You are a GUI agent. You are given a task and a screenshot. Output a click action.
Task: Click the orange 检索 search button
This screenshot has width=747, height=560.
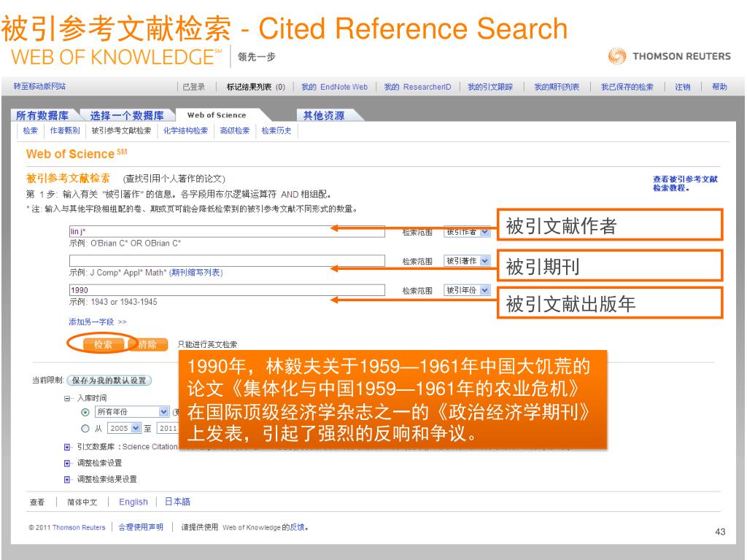tap(103, 344)
